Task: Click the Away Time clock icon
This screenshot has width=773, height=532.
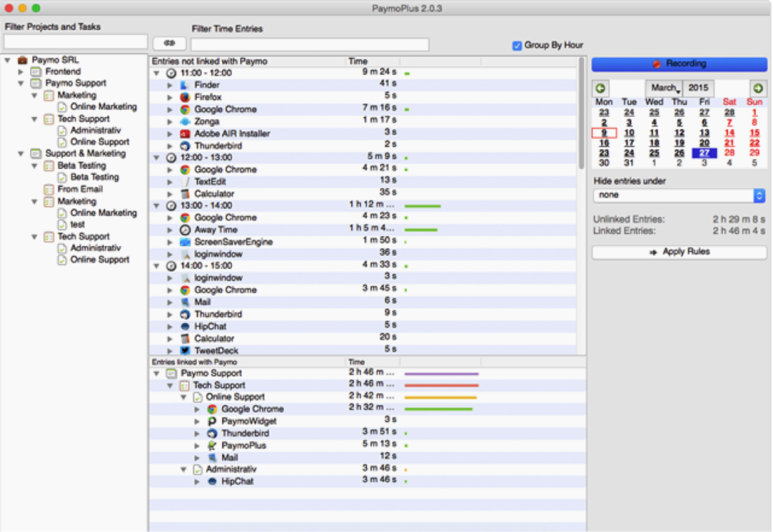Action: 185,230
